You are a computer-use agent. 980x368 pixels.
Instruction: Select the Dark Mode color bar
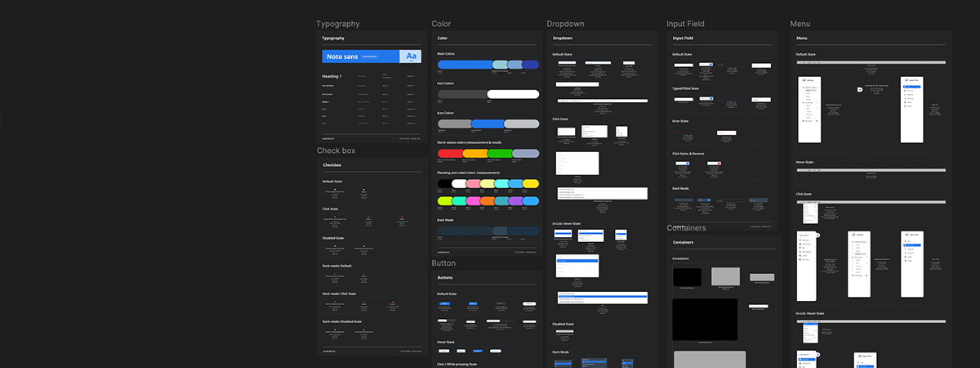point(488,231)
